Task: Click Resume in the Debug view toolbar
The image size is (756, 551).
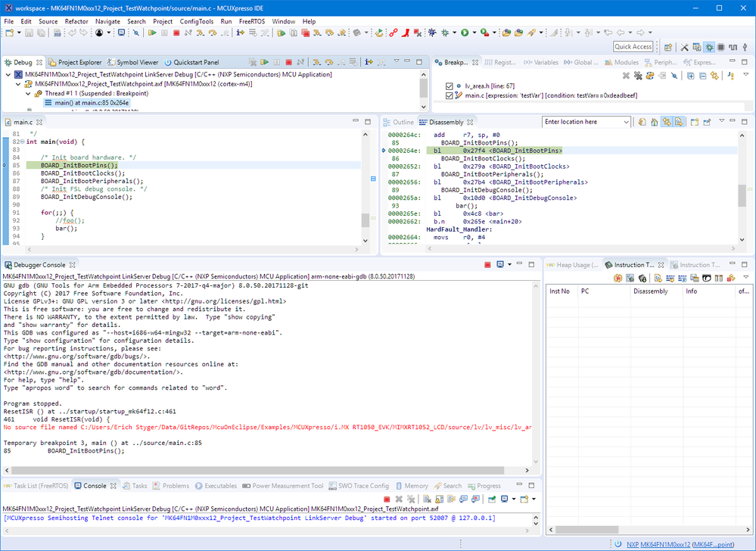Action: pos(264,62)
